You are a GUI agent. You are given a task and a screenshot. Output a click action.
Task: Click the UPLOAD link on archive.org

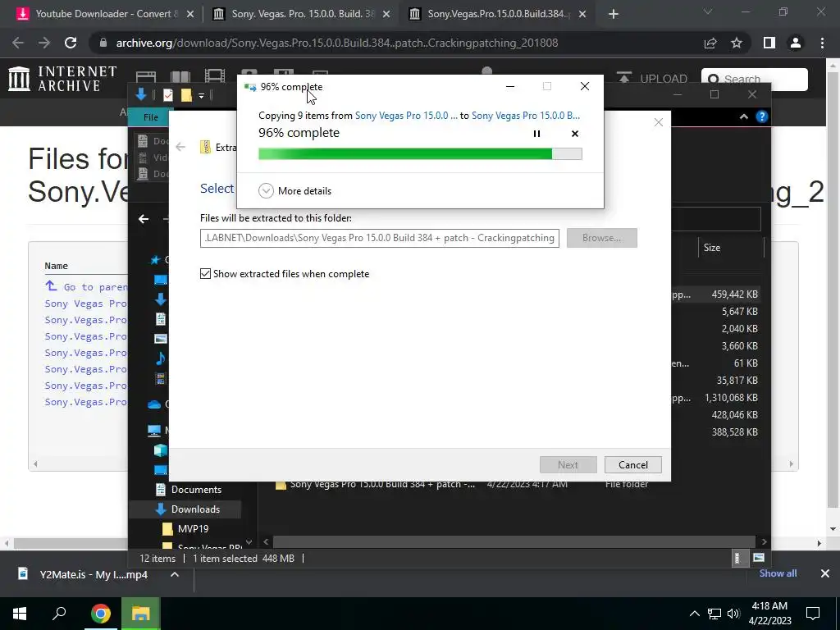point(652,79)
